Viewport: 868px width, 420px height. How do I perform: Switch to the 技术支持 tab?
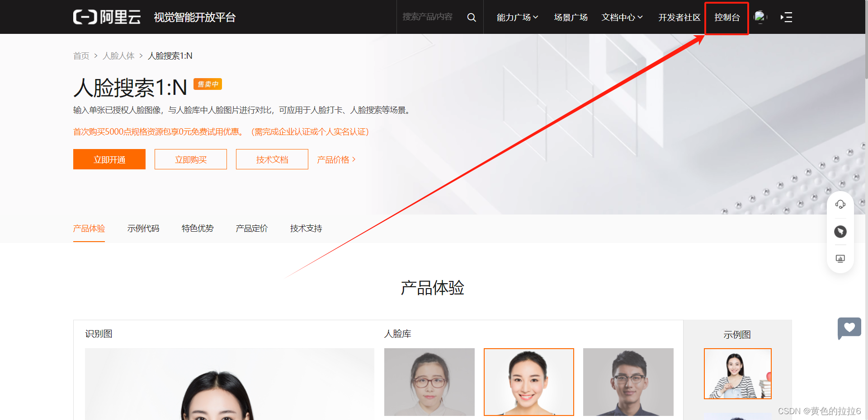[306, 229]
